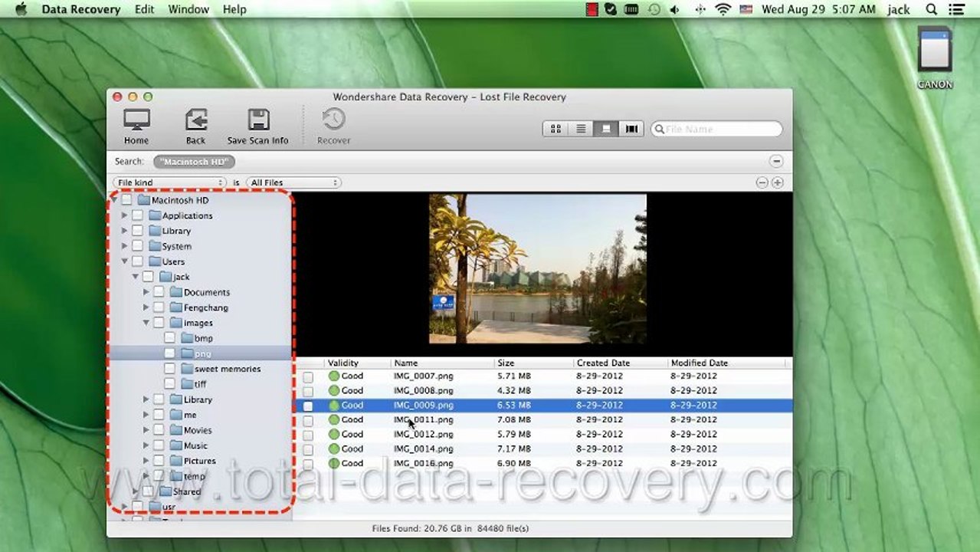
Task: Remove search criterion with minus button
Action: tap(762, 182)
